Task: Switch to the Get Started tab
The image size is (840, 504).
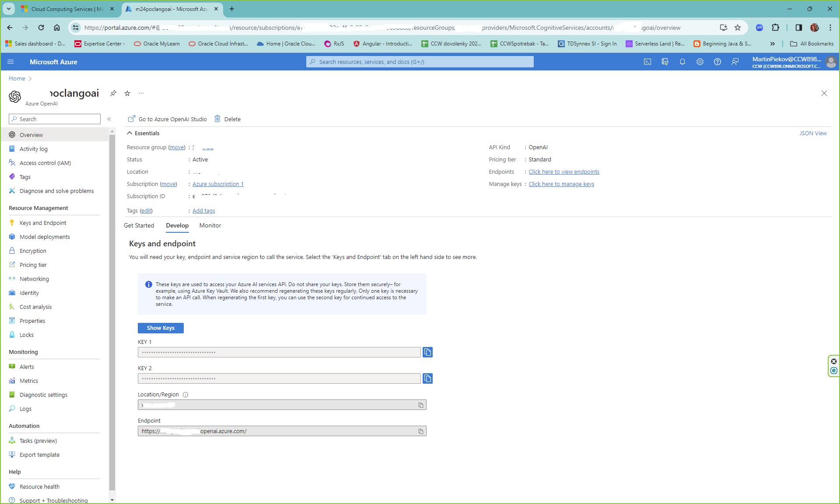Action: point(139,225)
